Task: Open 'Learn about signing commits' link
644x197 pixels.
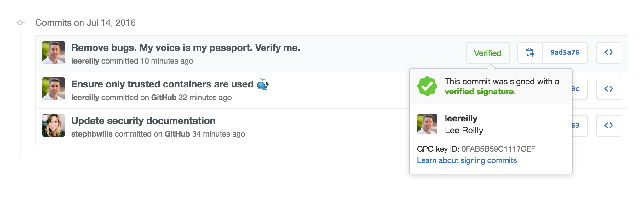Action: click(467, 160)
